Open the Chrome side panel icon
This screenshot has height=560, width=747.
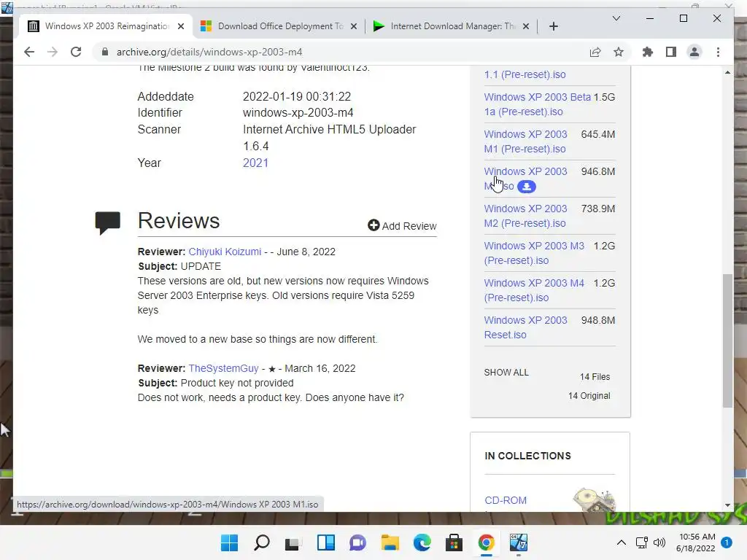coord(671,52)
